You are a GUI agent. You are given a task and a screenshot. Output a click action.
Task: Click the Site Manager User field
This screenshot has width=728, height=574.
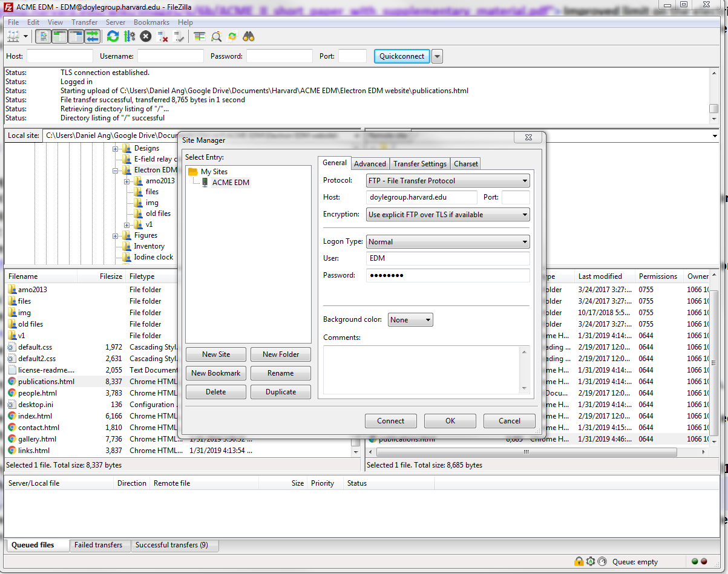coord(448,258)
